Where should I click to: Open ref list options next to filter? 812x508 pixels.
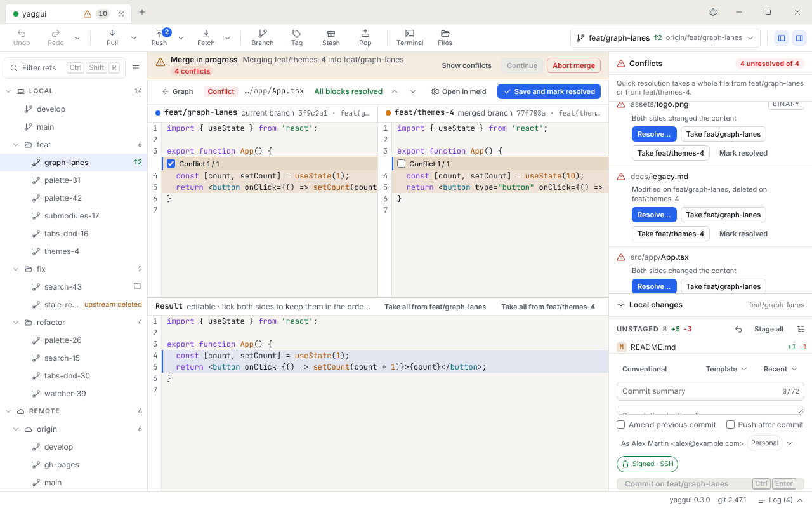(136, 68)
